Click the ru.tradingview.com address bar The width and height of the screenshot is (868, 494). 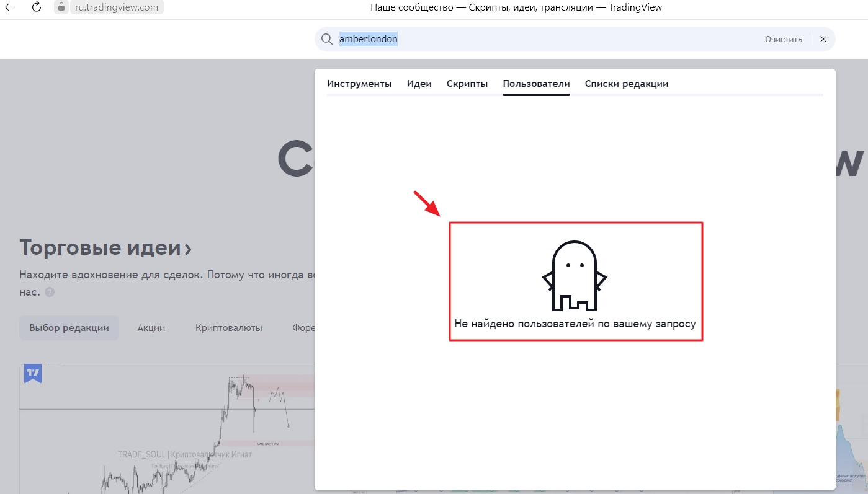click(x=117, y=7)
